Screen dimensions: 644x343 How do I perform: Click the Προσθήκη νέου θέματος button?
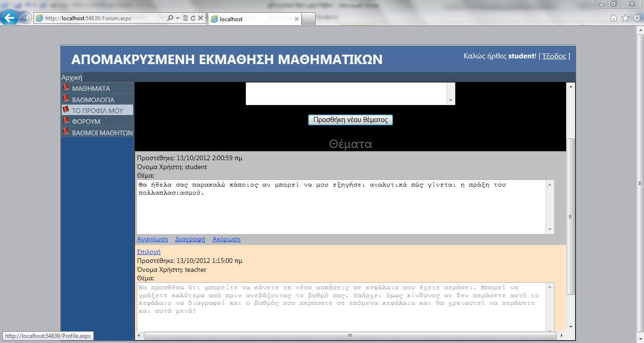coord(350,120)
